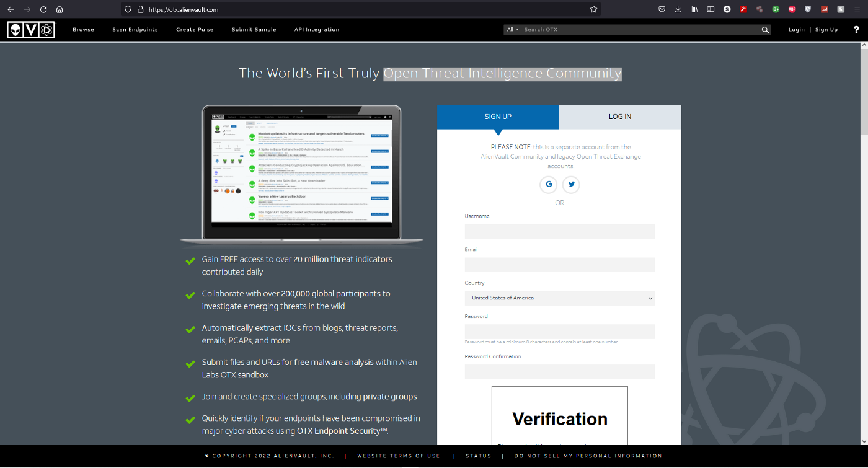
Task: Click the Copyright 2022 AlienVault footer text
Action: point(269,456)
